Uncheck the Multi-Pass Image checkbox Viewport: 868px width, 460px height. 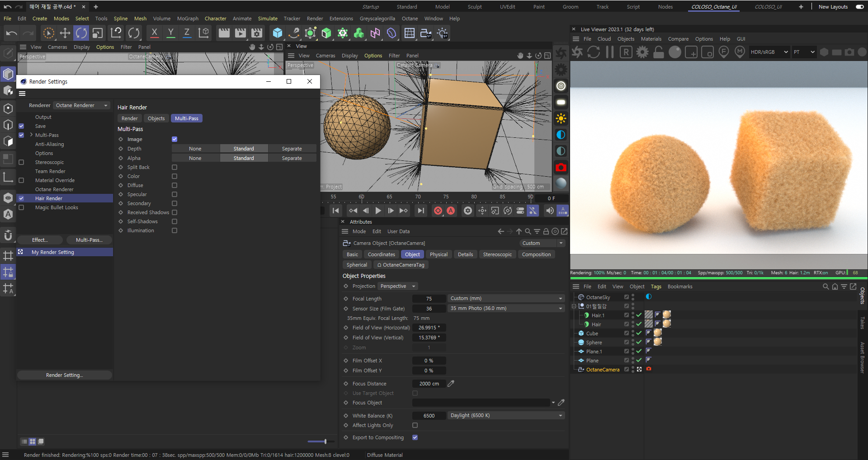pyautogui.click(x=175, y=139)
